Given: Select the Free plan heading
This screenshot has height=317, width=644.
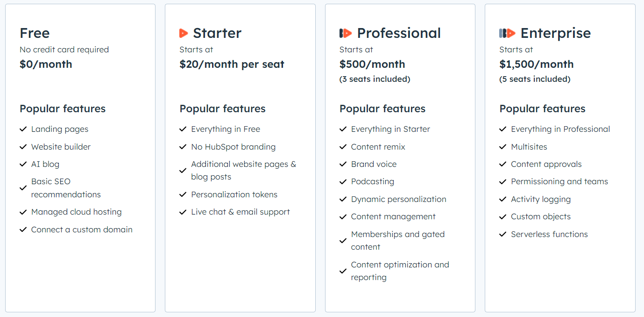Looking at the screenshot, I should point(35,33).
